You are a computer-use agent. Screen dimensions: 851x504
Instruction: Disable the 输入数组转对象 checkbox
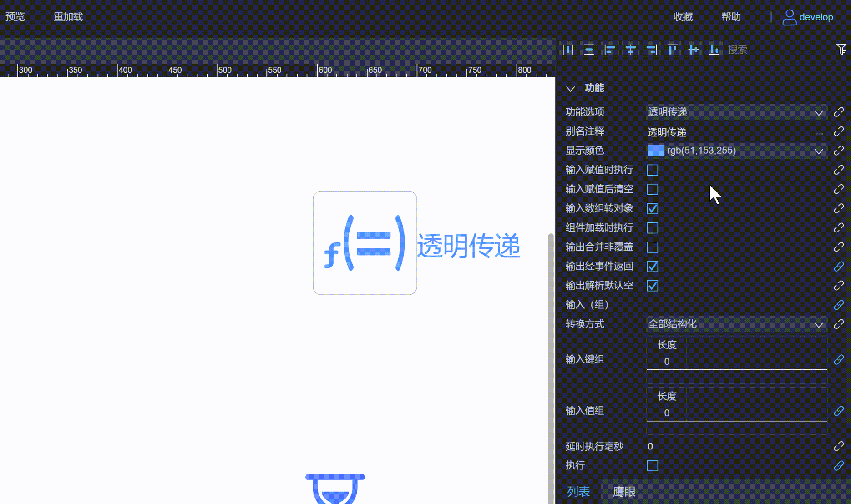(x=652, y=208)
